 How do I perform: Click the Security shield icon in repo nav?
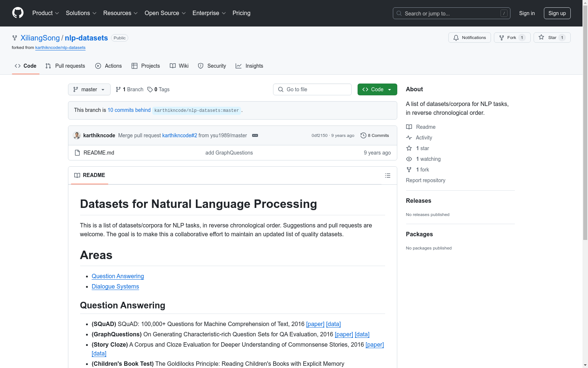pos(201,66)
